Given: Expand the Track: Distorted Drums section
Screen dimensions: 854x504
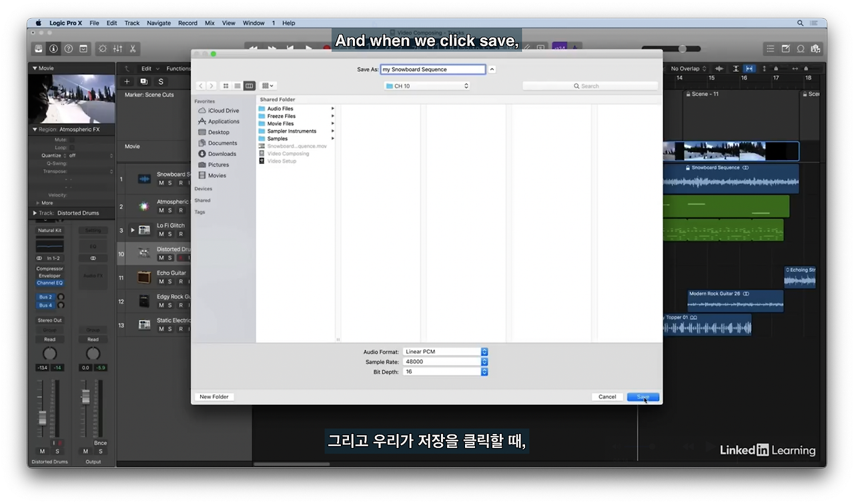Looking at the screenshot, I should tap(35, 213).
